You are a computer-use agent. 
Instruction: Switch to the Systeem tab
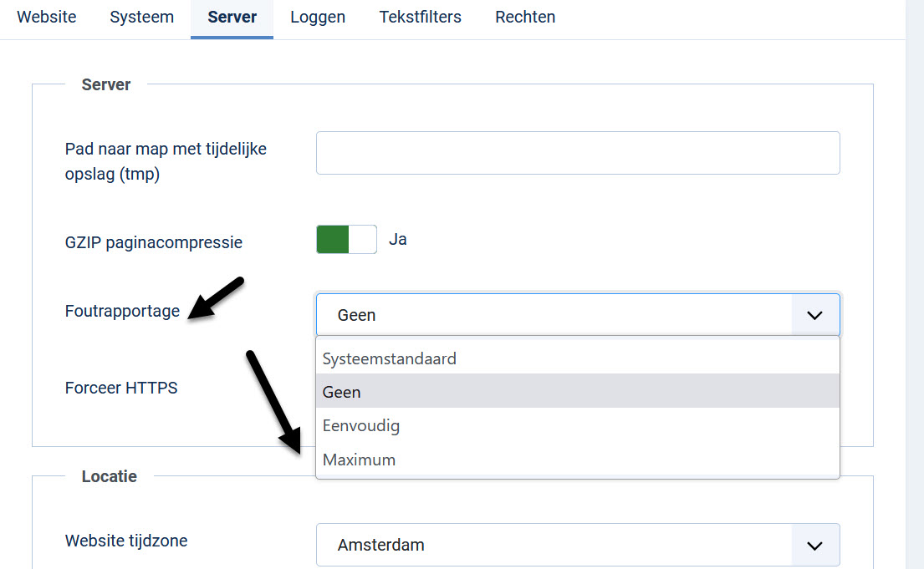pyautogui.click(x=141, y=17)
